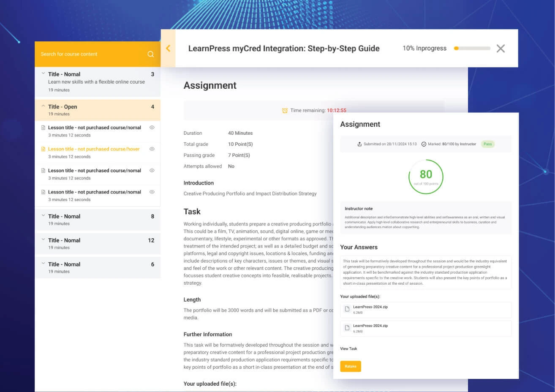Select the back arrow next to course title
Viewport: 555px width, 392px height.
pyautogui.click(x=168, y=48)
